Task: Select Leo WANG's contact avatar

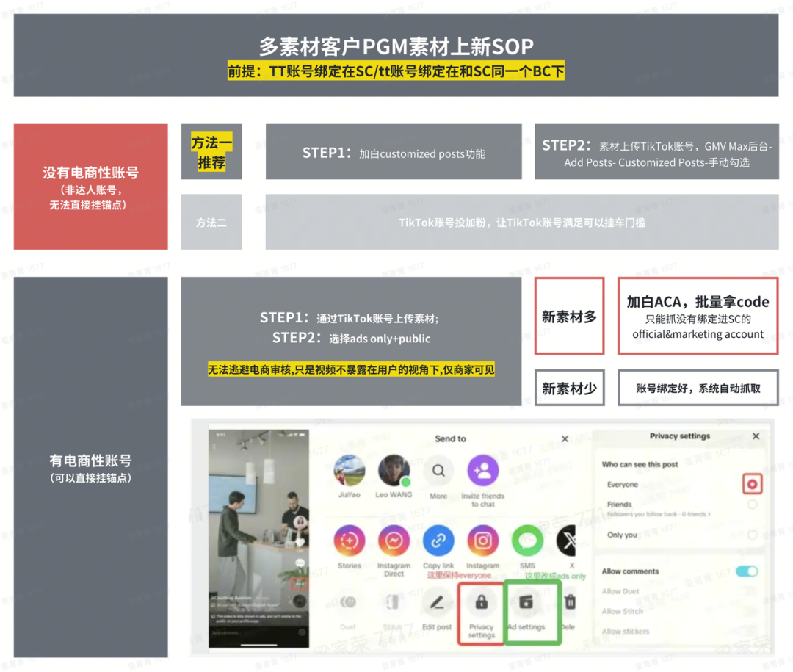Action: click(394, 471)
